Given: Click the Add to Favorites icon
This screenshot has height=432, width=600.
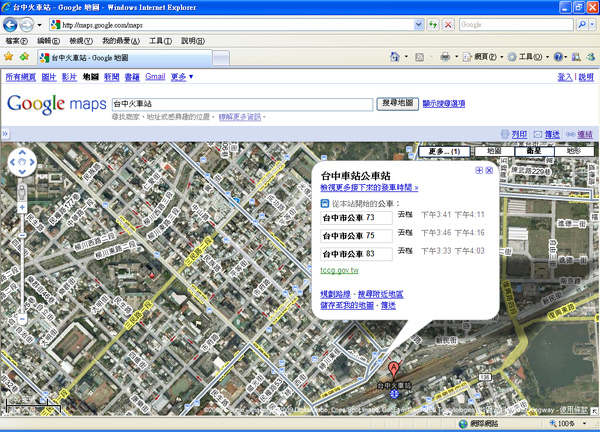Looking at the screenshot, I should pyautogui.click(x=24, y=57).
